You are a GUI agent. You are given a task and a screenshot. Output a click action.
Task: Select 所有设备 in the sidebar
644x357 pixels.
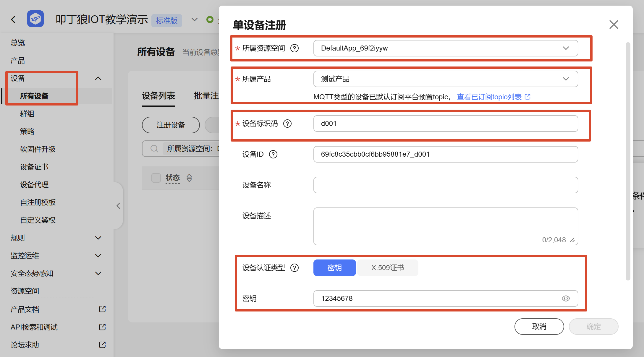[34, 96]
